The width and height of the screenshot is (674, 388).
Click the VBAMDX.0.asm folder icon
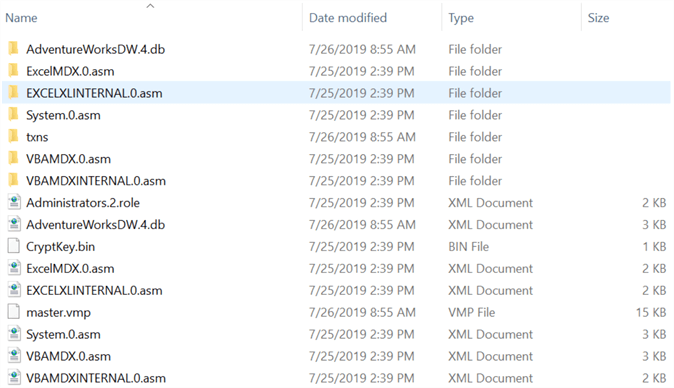13,158
